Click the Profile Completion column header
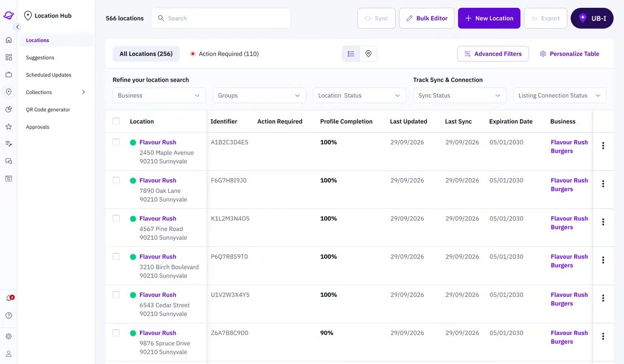The image size is (624, 364). point(346,121)
